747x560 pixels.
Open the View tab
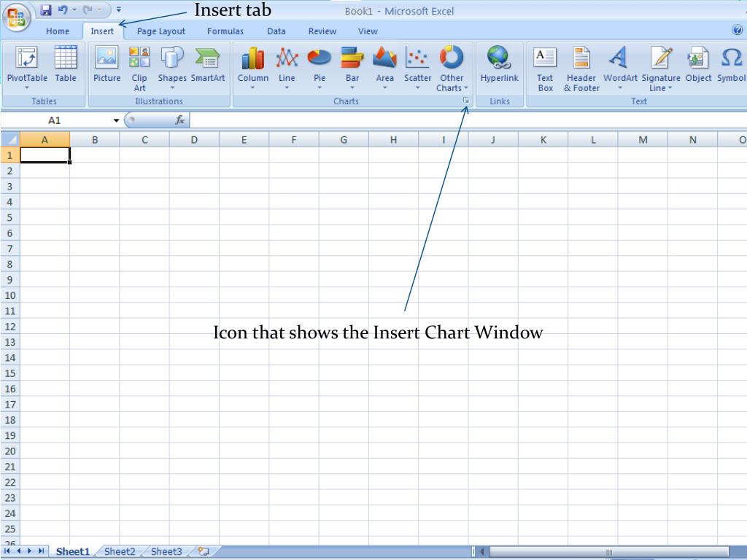368,31
